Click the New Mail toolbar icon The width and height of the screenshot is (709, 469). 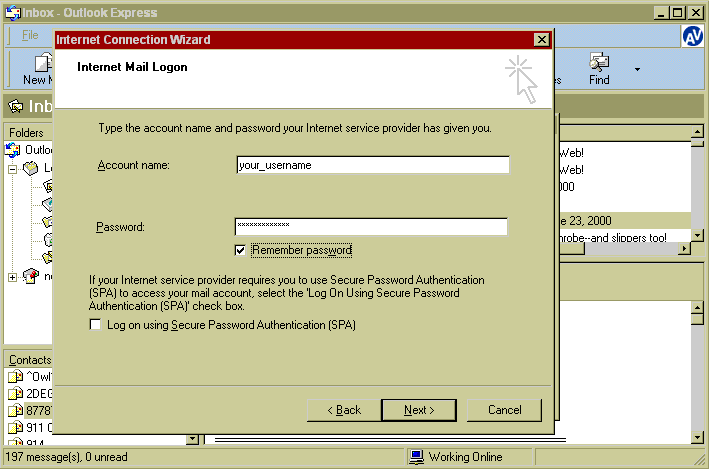43,62
